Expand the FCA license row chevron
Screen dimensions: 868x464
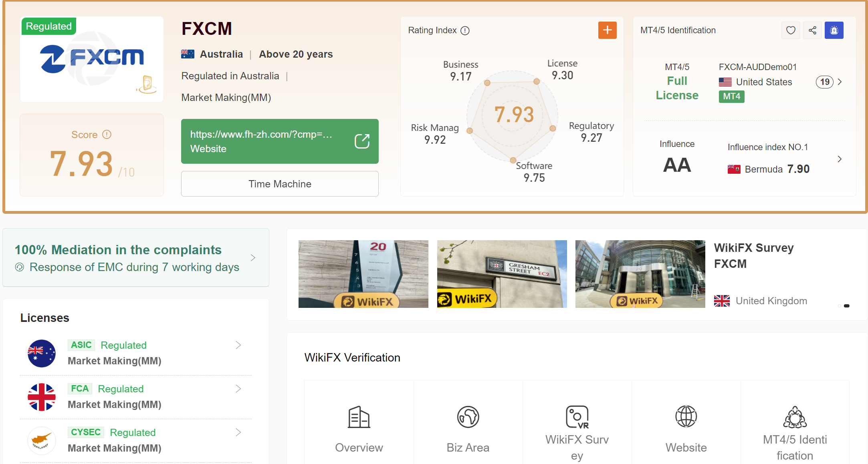tap(238, 389)
